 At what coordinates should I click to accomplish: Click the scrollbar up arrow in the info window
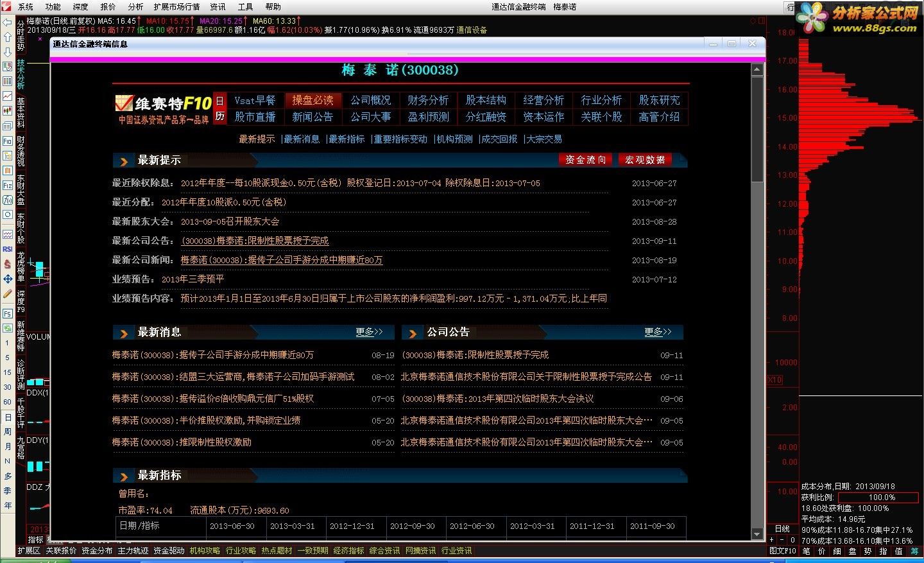[757, 69]
